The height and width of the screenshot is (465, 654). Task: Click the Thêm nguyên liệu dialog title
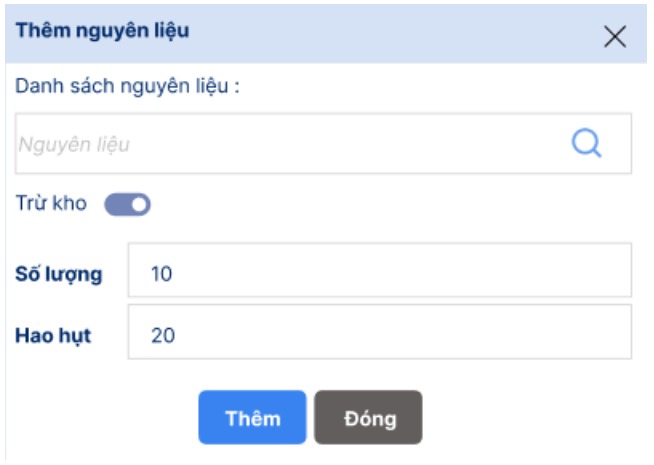tap(102, 31)
